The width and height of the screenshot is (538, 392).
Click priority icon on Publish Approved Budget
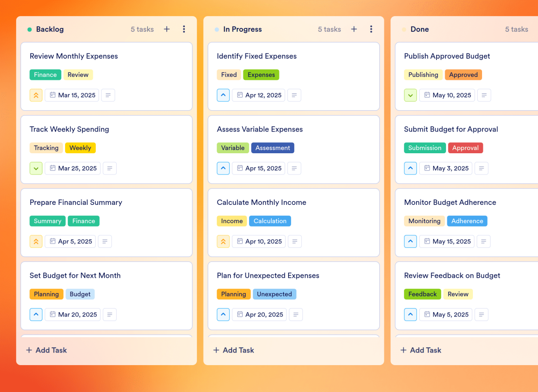[410, 95]
